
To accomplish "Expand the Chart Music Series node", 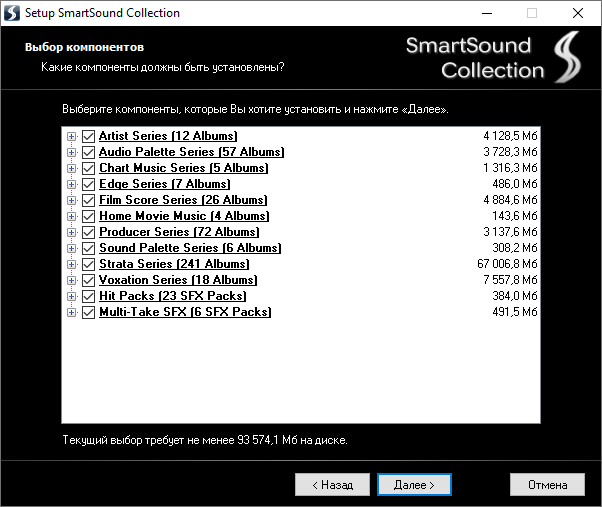I will click(71, 168).
